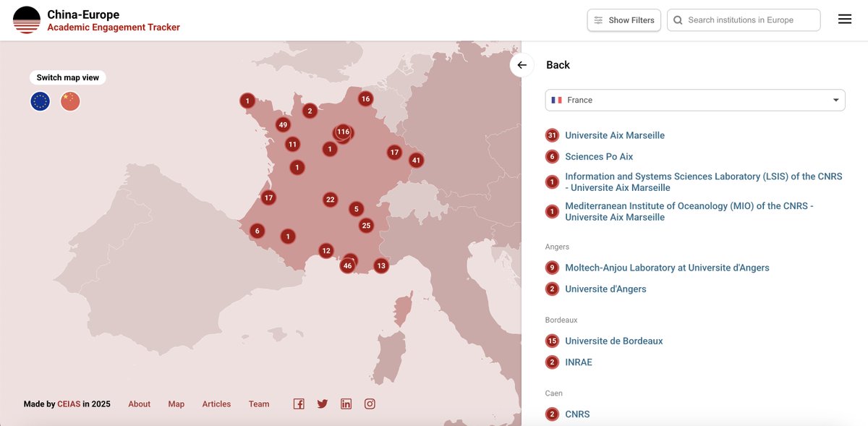The image size is (868, 426).
Task: Click the Switch map view label
Action: coord(68,77)
